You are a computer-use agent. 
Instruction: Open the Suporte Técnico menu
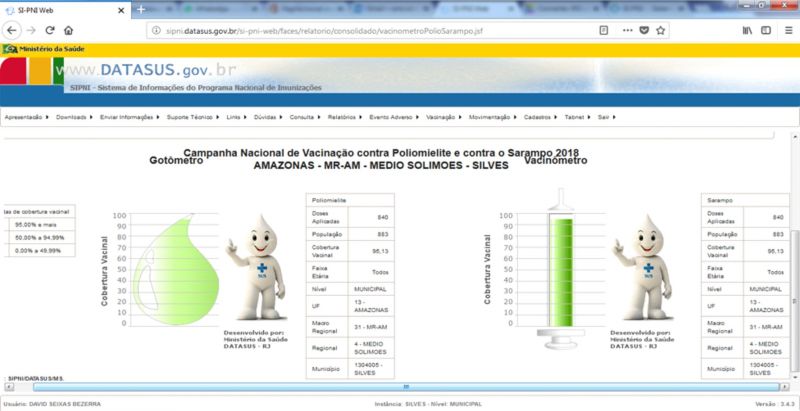click(193, 117)
